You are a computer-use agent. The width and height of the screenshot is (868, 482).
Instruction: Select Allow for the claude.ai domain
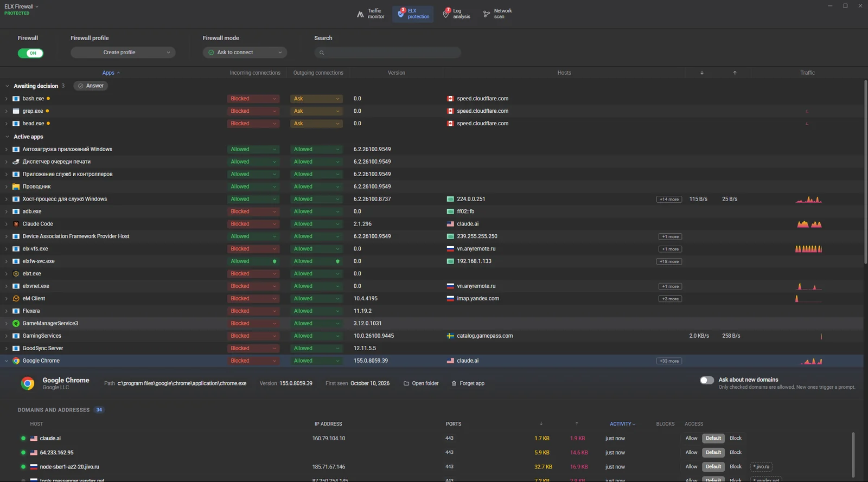point(691,438)
